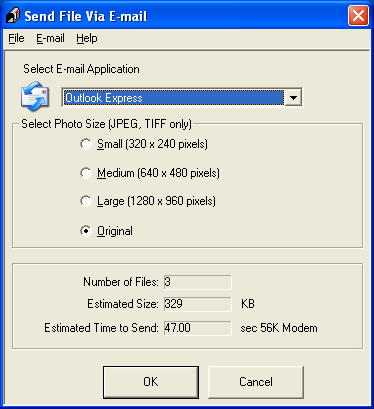Click the Estimated Size field showing 329
The height and width of the screenshot is (409, 374).
tap(198, 304)
